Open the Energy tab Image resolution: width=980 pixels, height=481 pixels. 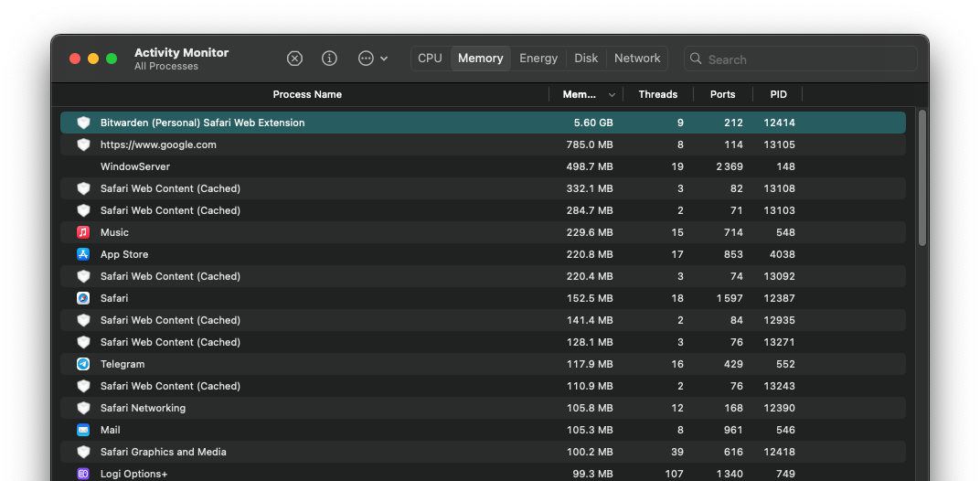pyautogui.click(x=538, y=59)
